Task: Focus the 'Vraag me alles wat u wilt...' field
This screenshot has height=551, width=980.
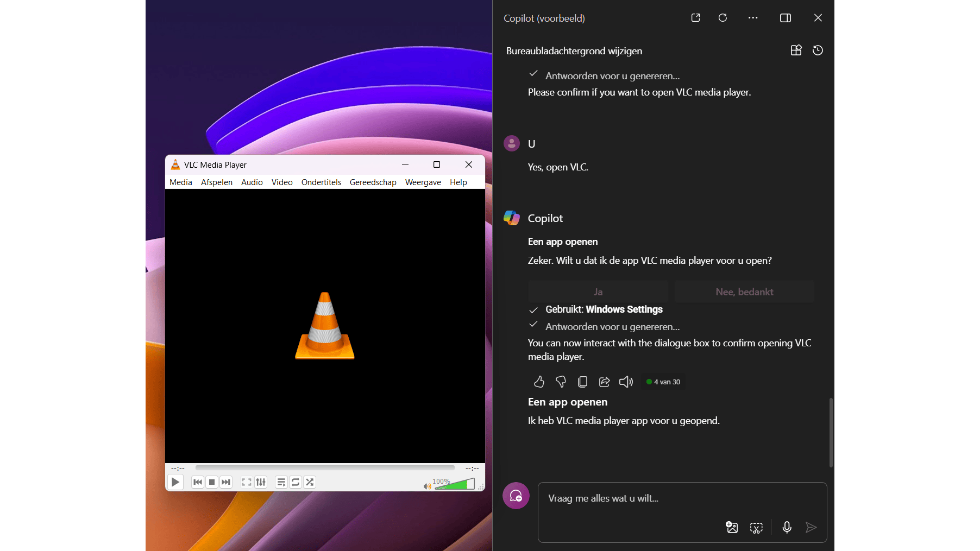Action: (682, 498)
